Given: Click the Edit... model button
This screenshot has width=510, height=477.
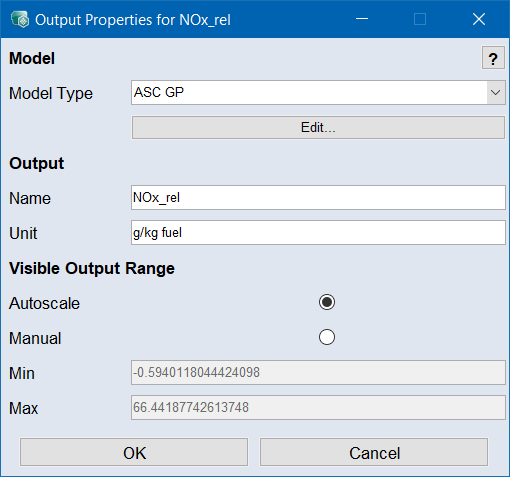Looking at the screenshot, I should 318,127.
